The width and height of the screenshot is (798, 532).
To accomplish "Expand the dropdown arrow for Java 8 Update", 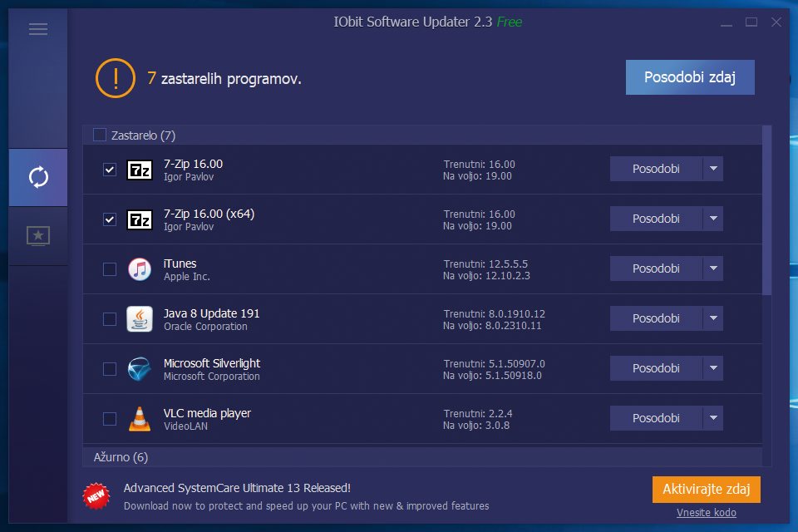I will click(x=713, y=318).
